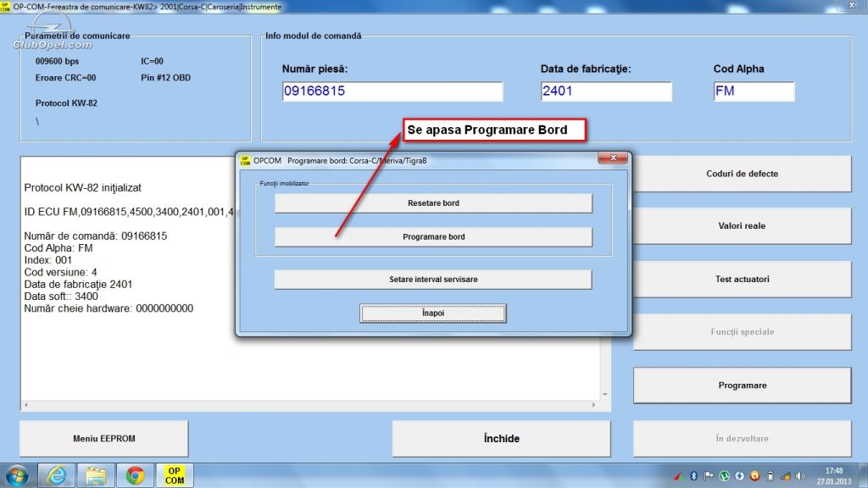
Task: Open Coduri de defecte
Action: 743,174
